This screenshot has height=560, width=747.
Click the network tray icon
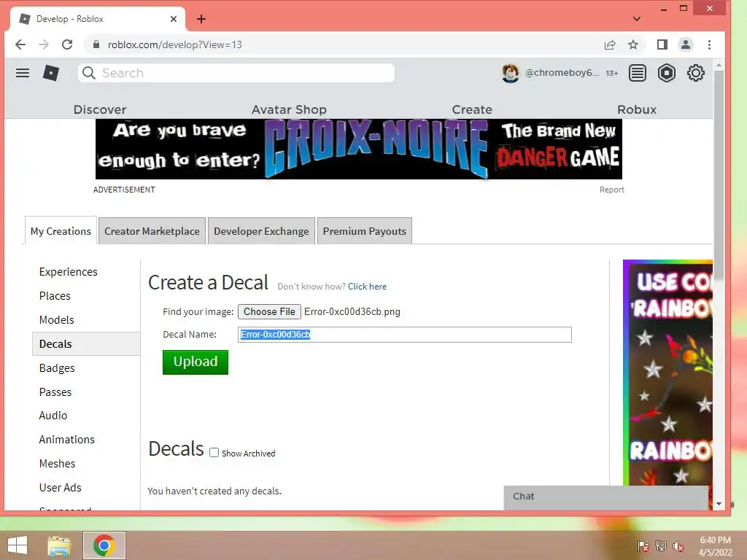click(661, 546)
